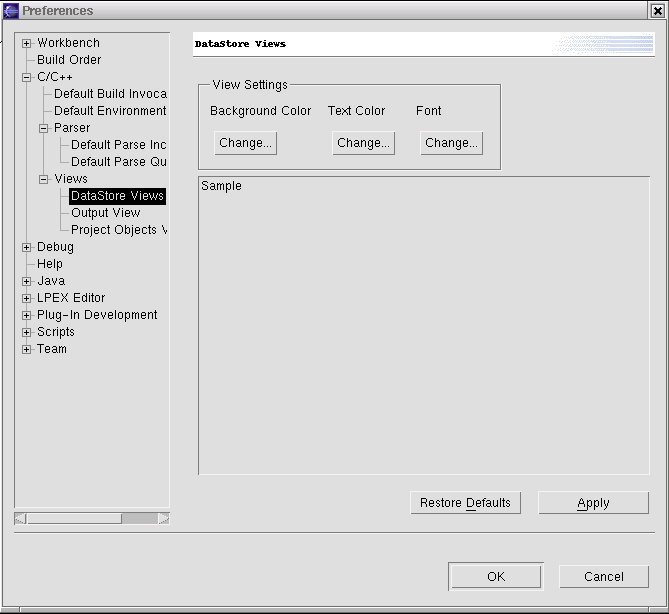669x614 pixels.
Task: Expand the Plug-In Development node
Action: click(27, 315)
